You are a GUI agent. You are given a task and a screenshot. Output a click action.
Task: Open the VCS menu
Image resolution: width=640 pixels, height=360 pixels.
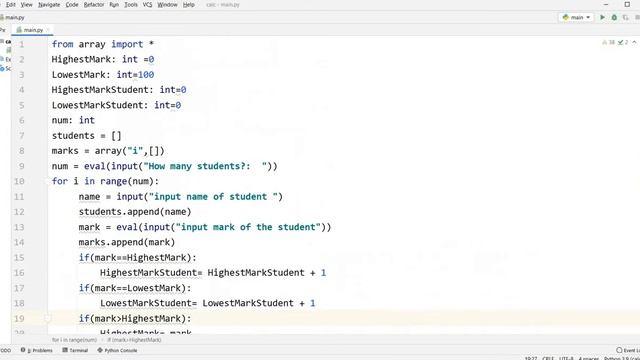[147, 5]
